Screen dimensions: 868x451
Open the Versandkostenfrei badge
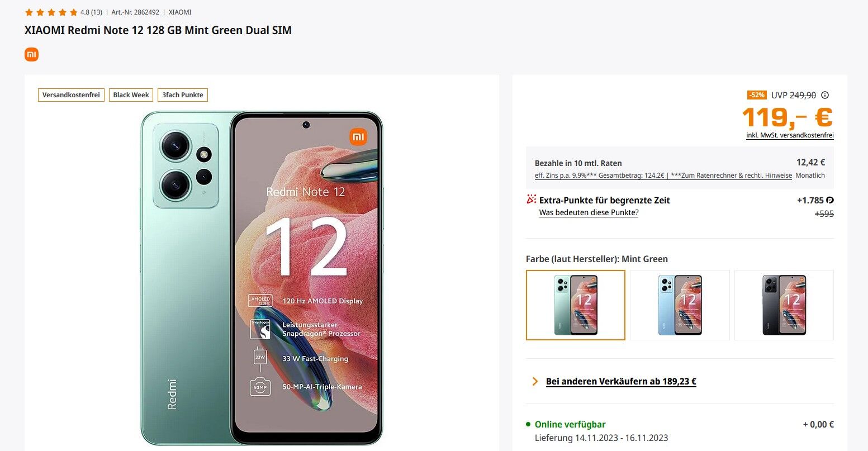click(71, 95)
